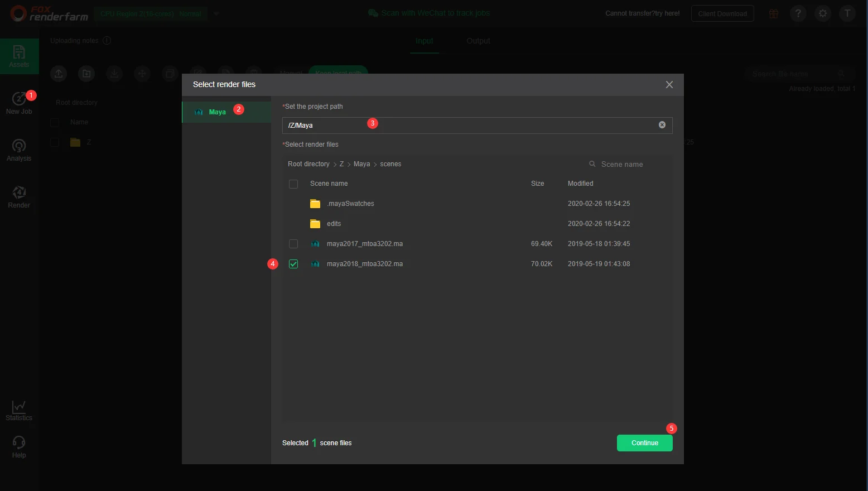Open the question mark help icon
This screenshot has width=868, height=491.
point(798,13)
